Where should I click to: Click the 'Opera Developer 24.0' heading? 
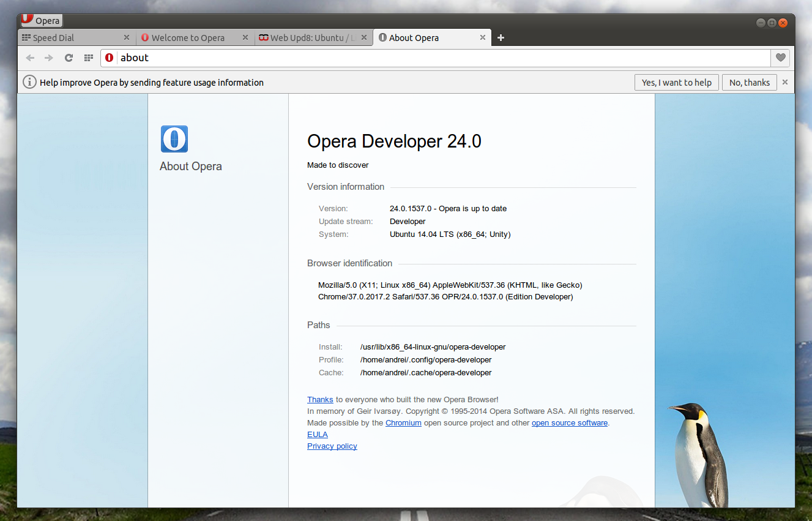click(x=394, y=141)
